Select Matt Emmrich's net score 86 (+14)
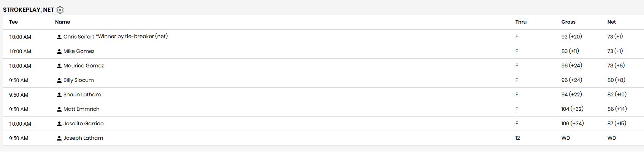This screenshot has width=644, height=155. tap(617, 109)
